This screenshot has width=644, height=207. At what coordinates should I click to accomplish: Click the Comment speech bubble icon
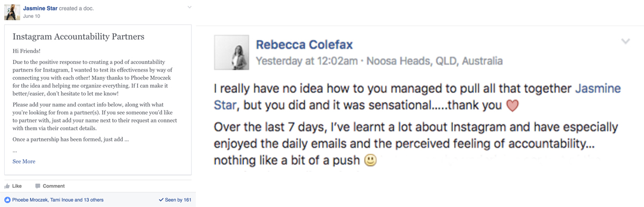(38, 186)
